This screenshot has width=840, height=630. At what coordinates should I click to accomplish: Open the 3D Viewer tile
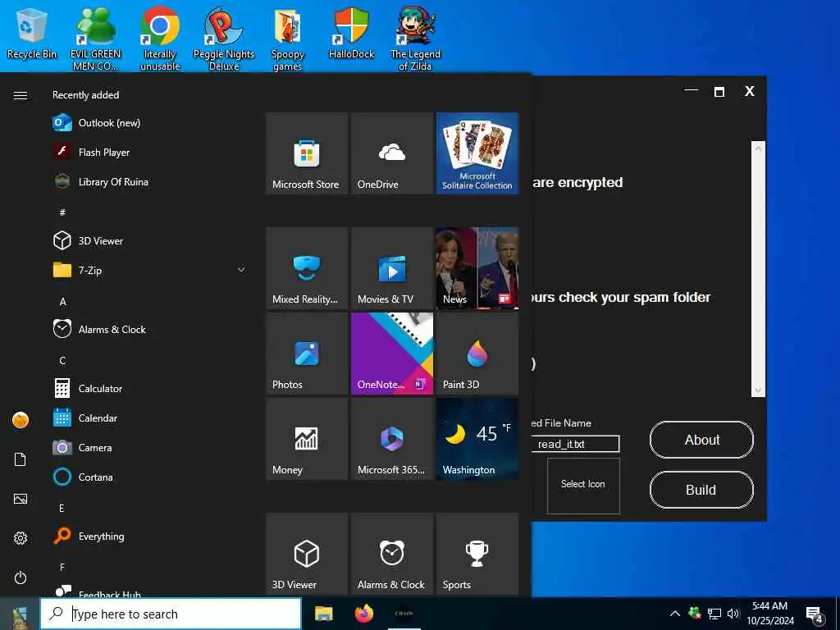point(307,554)
